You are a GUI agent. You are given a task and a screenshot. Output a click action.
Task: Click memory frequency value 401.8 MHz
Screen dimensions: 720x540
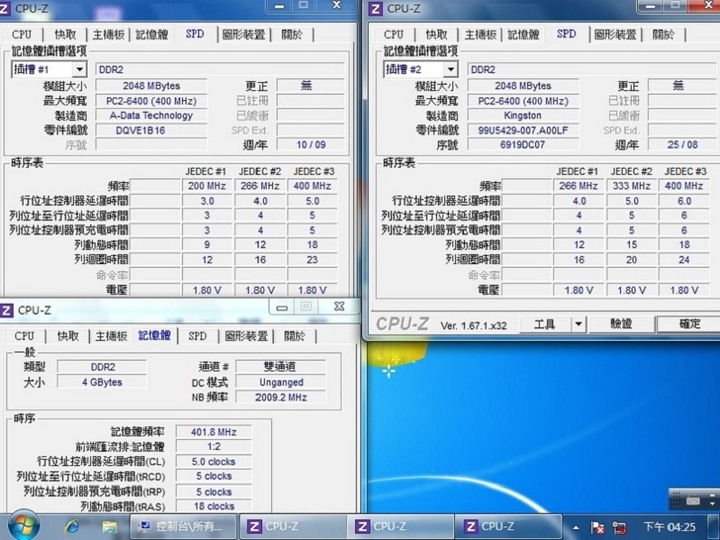point(214,432)
